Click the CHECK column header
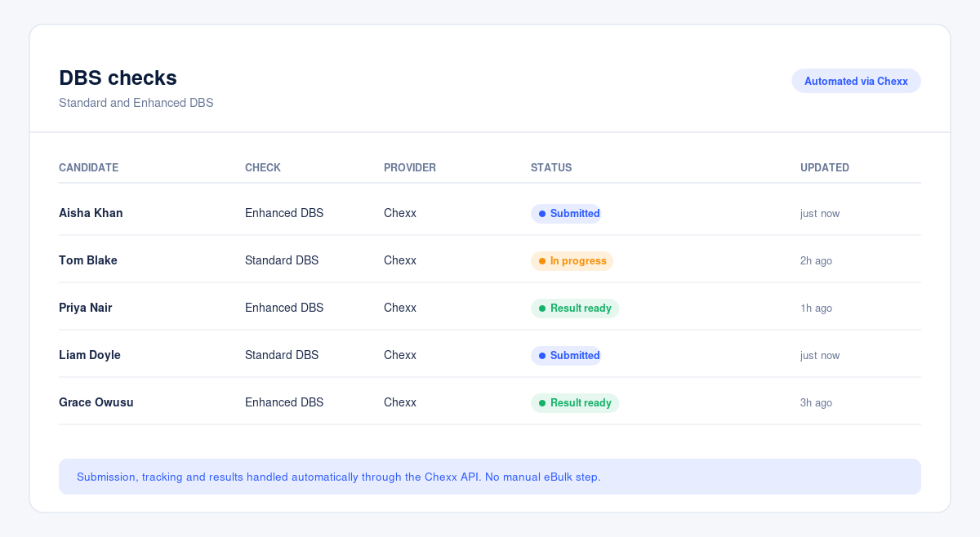 262,167
